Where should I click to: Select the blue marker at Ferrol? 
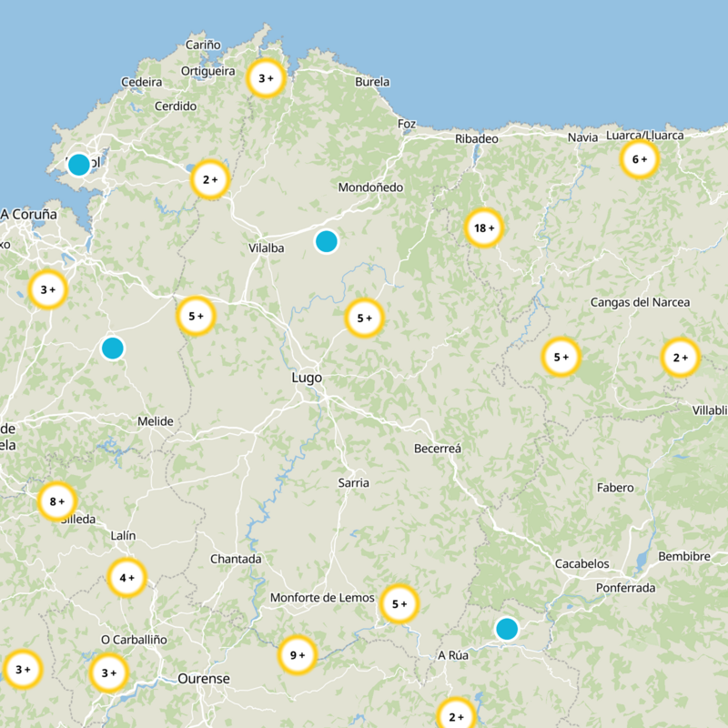79,165
